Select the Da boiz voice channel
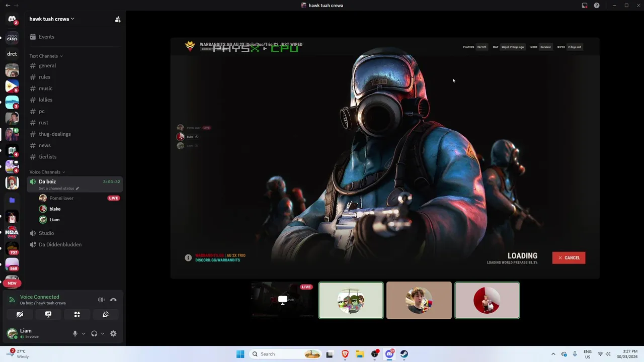 tap(74, 184)
